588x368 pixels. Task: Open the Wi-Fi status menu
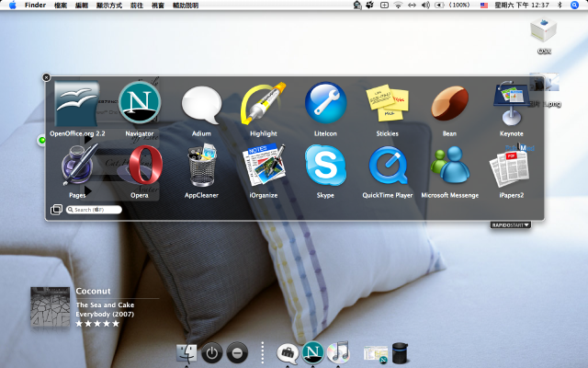[398, 6]
